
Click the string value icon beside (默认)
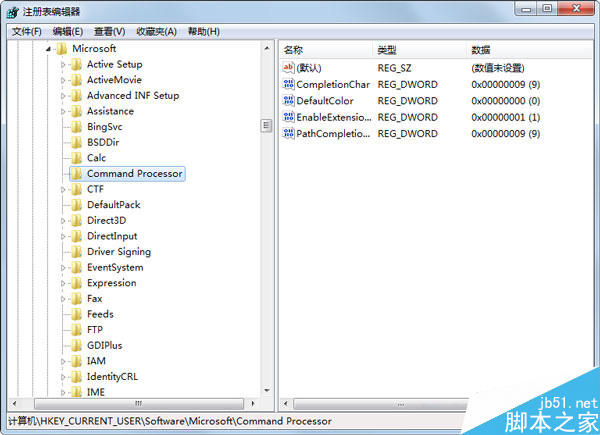point(288,68)
